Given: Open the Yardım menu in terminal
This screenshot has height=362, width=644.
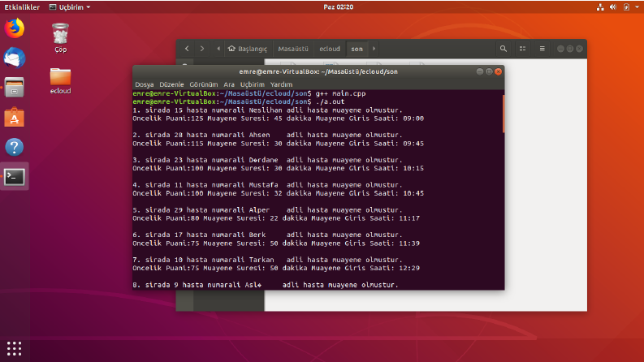Looking at the screenshot, I should (x=281, y=84).
